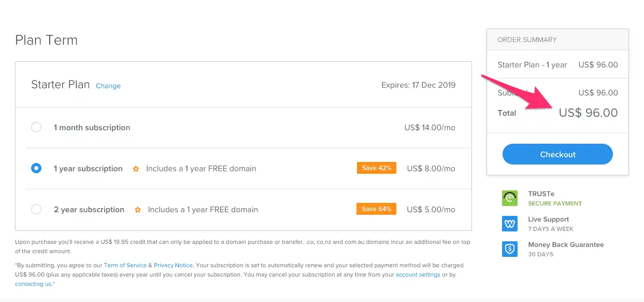
Task: Click the Total US$ 96.00 amount
Action: coord(588,113)
